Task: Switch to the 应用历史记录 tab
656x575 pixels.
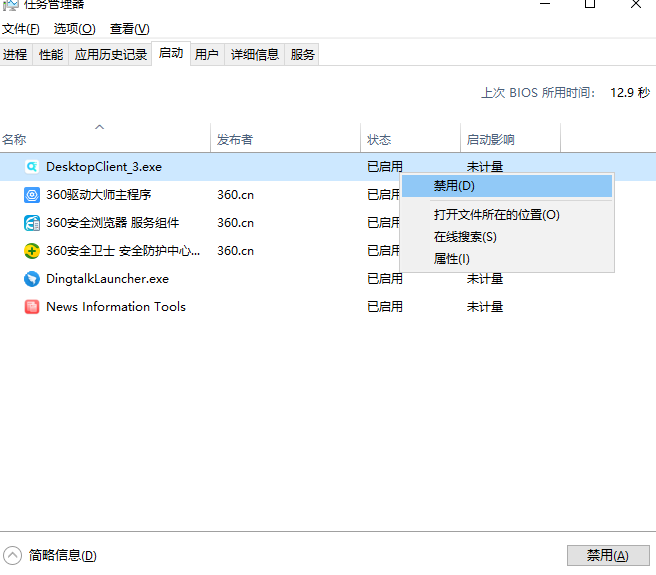Action: [x=110, y=54]
